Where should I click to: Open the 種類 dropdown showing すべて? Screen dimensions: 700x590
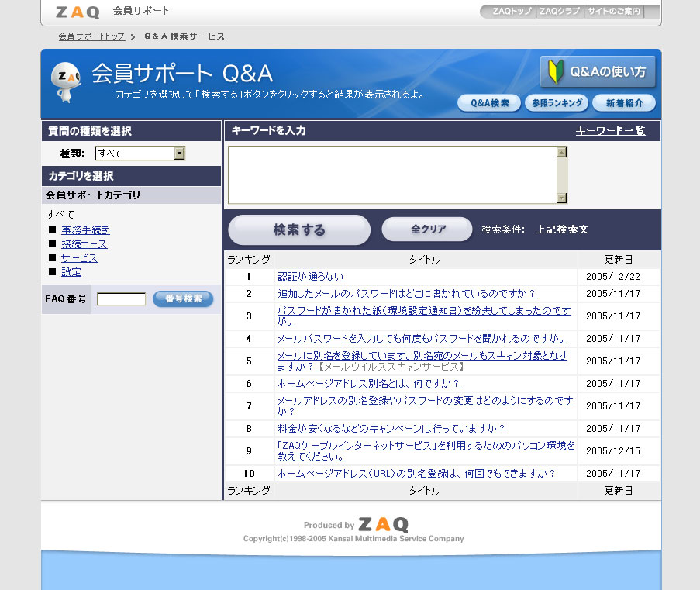click(140, 153)
